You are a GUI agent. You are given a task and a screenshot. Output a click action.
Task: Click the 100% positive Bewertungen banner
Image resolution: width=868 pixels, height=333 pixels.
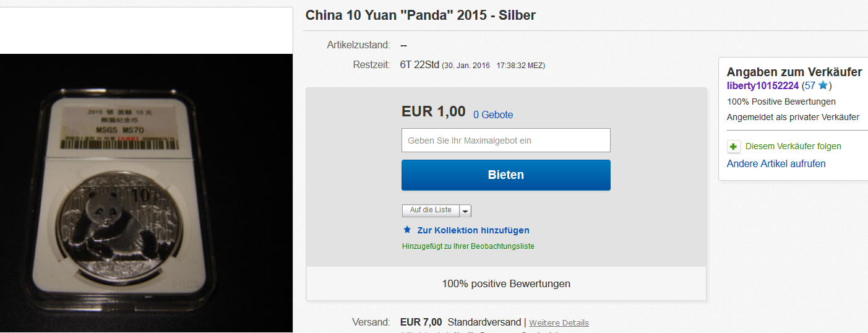pyautogui.click(x=506, y=283)
